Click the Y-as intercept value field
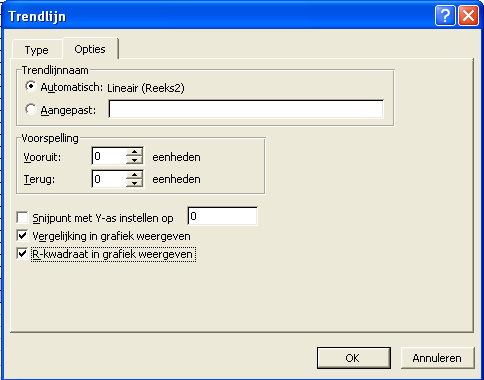 pos(223,216)
